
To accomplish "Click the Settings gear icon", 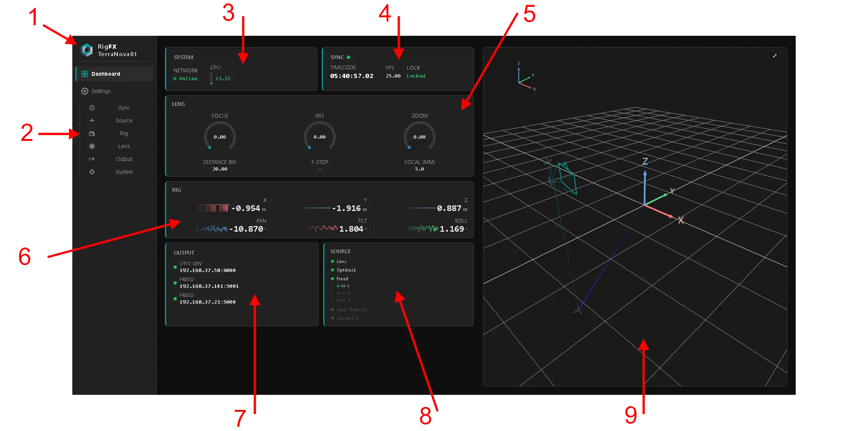I will 85,91.
